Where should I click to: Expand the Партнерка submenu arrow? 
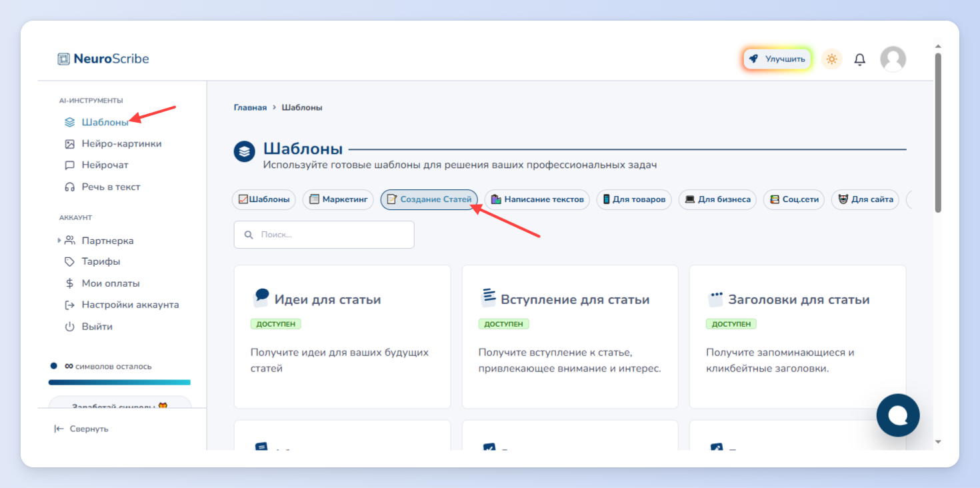click(x=59, y=240)
